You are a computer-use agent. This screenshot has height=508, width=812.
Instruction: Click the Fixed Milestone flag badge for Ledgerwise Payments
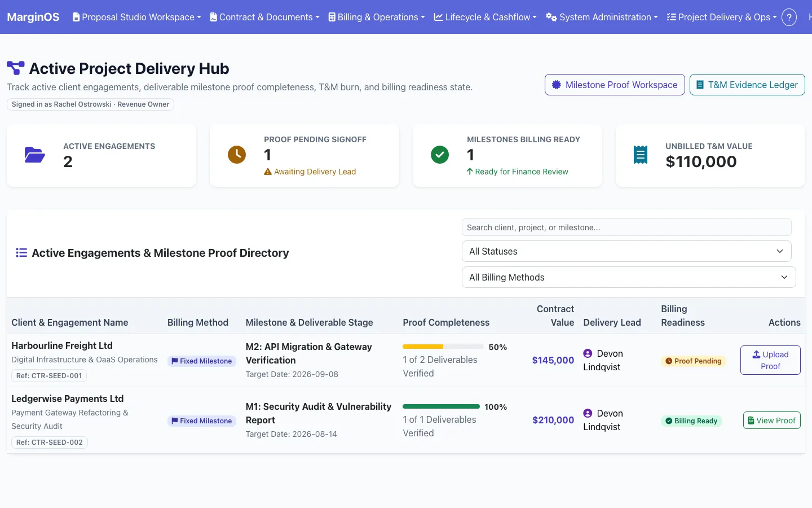(x=202, y=421)
